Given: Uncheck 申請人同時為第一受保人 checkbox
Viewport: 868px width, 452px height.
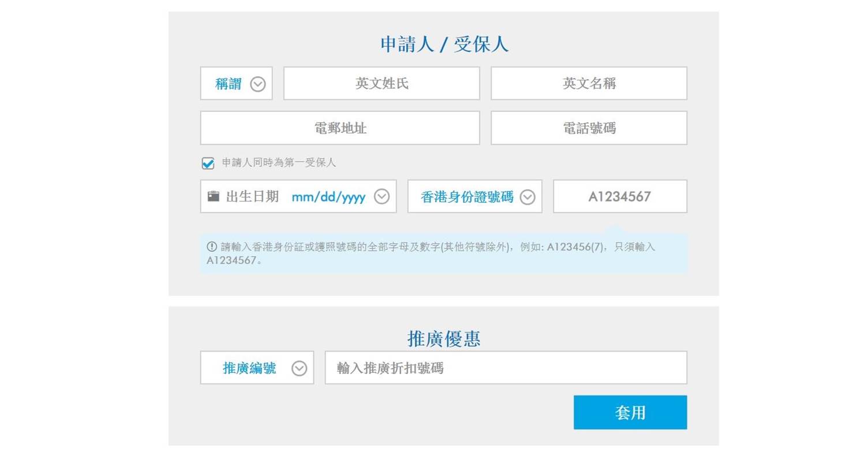Looking at the screenshot, I should click(208, 163).
